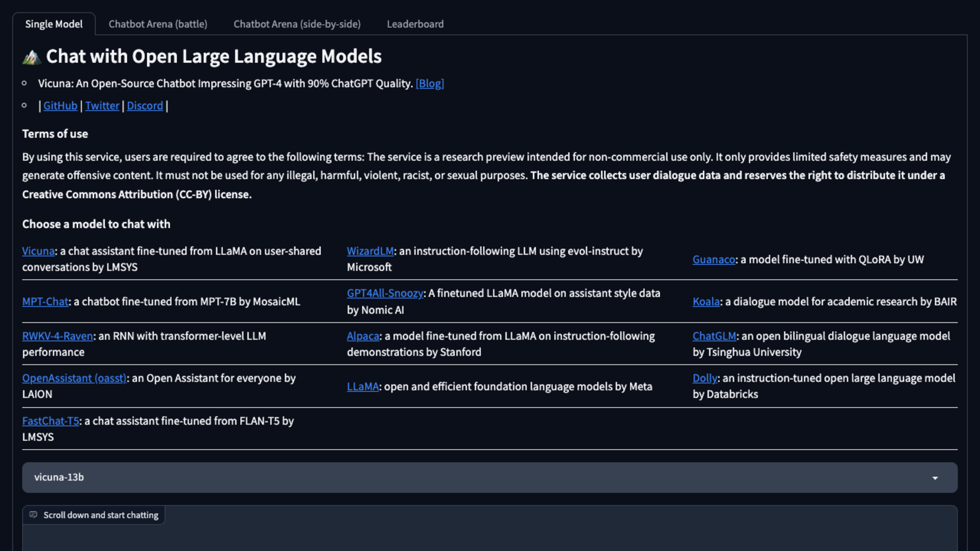Click the FastChat-T5 link
The width and height of the screenshot is (980, 551).
point(50,421)
